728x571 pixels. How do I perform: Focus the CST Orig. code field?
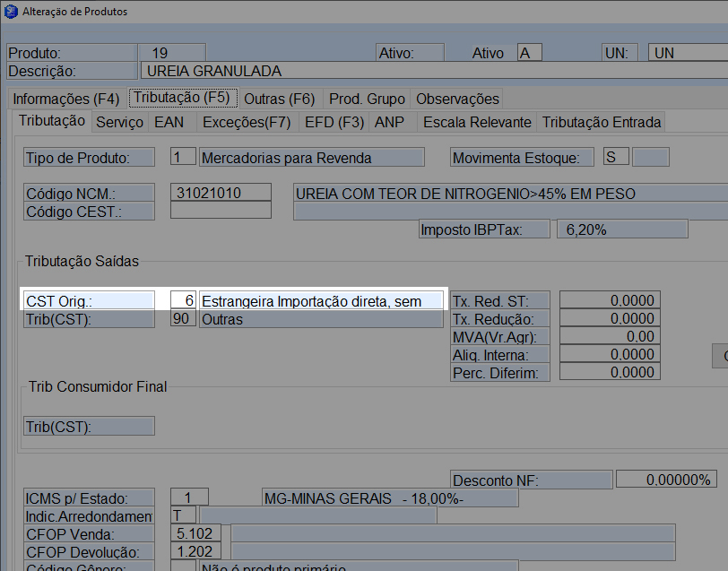coord(183,301)
